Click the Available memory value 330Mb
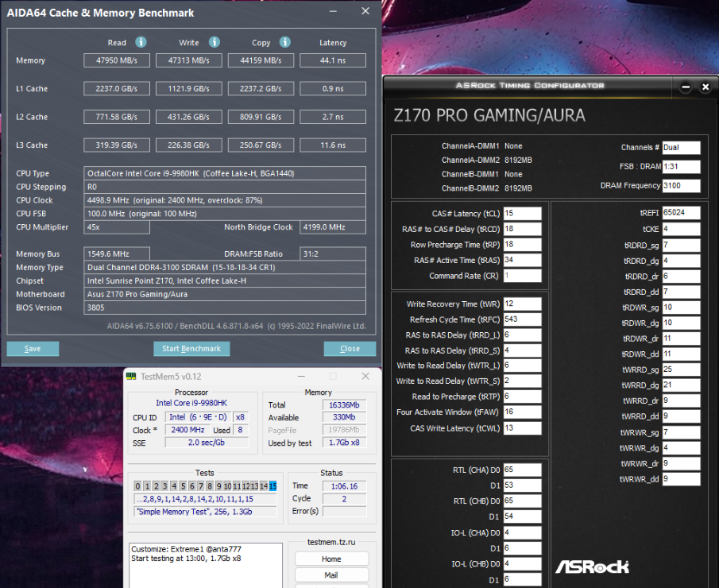 [x=344, y=417]
